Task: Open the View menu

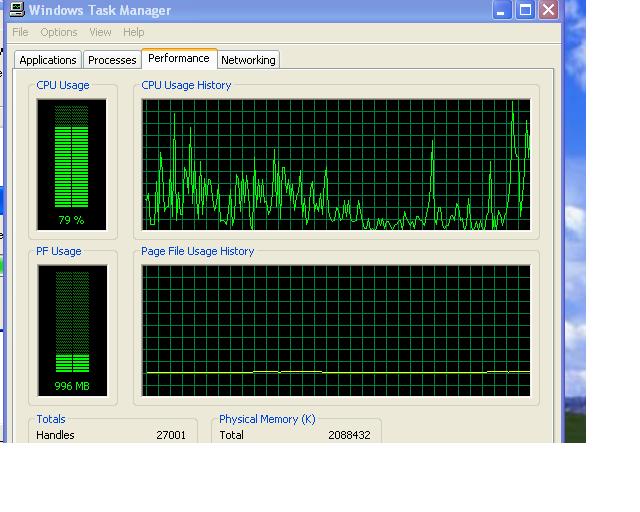Action: [x=100, y=32]
